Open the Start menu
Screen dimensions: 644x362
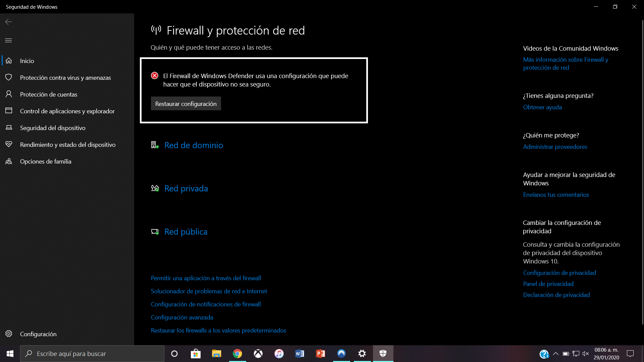(10, 354)
